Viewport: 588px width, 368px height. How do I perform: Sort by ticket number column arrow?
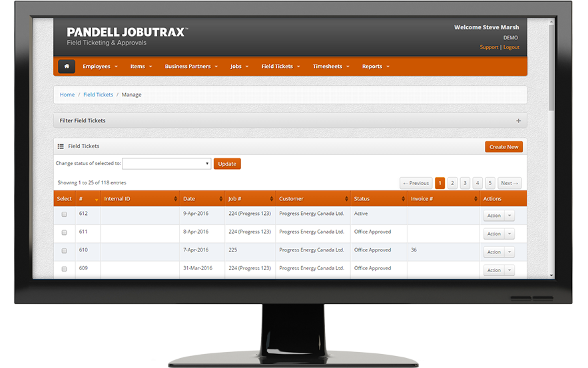96,199
